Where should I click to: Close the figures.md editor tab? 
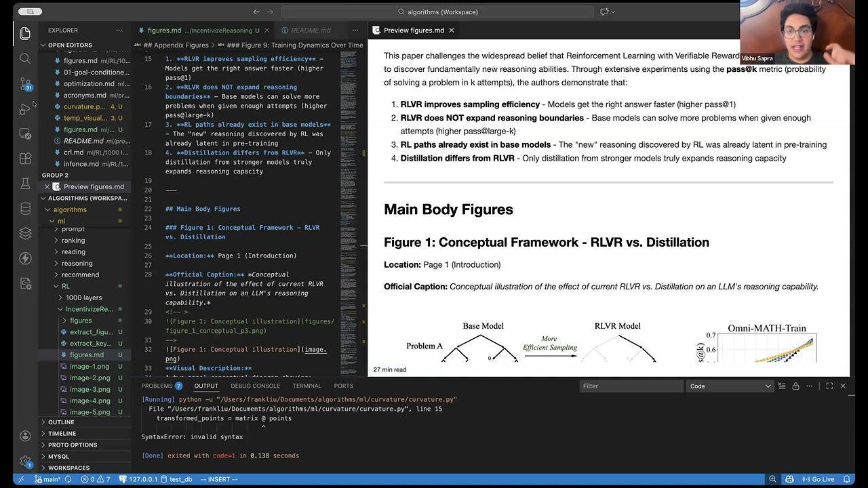[x=267, y=30]
